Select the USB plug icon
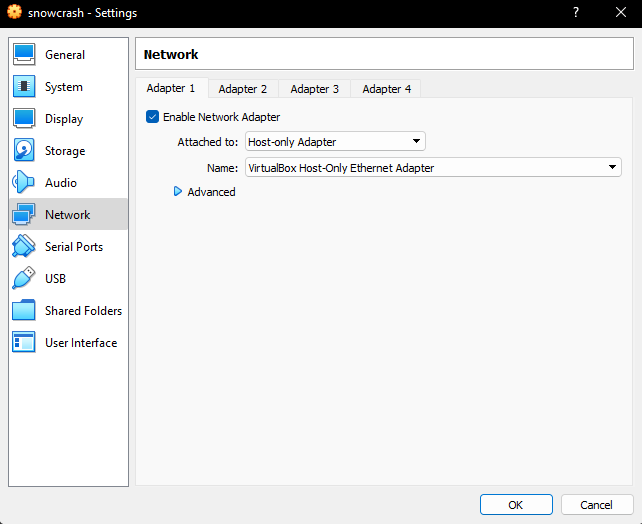642x524 pixels. (x=24, y=278)
